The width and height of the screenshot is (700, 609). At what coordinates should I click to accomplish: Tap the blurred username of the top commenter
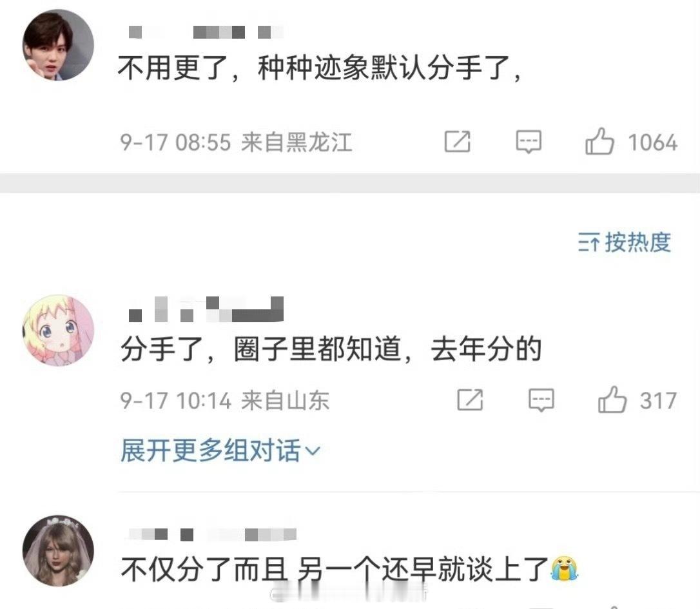coord(206,32)
